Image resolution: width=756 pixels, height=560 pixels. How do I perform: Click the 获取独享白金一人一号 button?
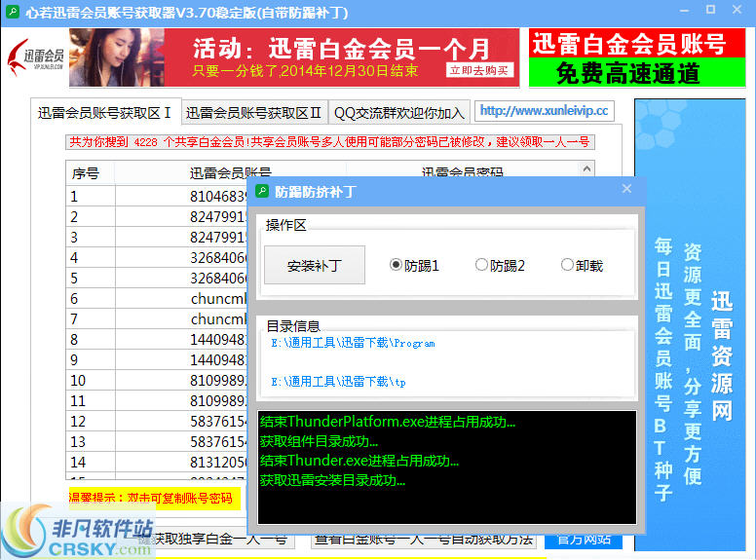[216, 540]
